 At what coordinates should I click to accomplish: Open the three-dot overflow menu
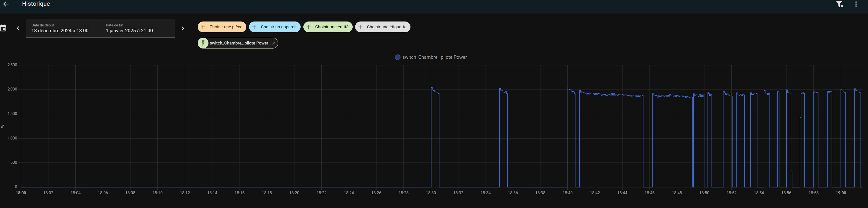pyautogui.click(x=856, y=4)
